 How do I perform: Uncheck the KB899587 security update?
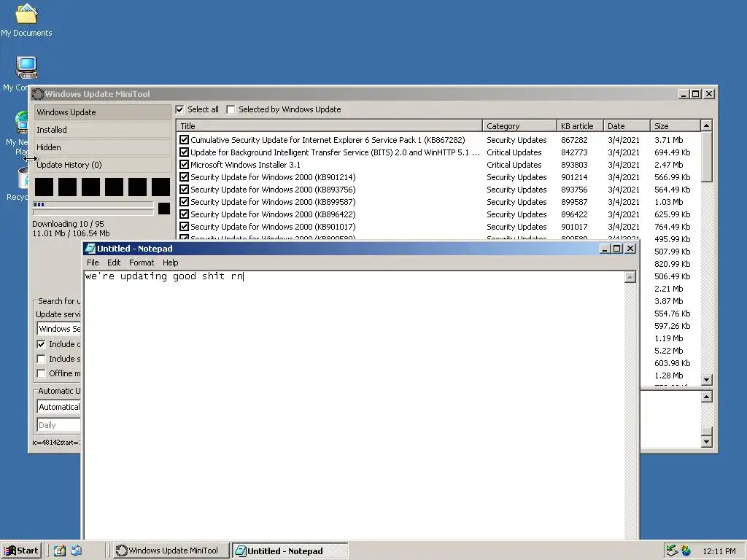click(184, 202)
